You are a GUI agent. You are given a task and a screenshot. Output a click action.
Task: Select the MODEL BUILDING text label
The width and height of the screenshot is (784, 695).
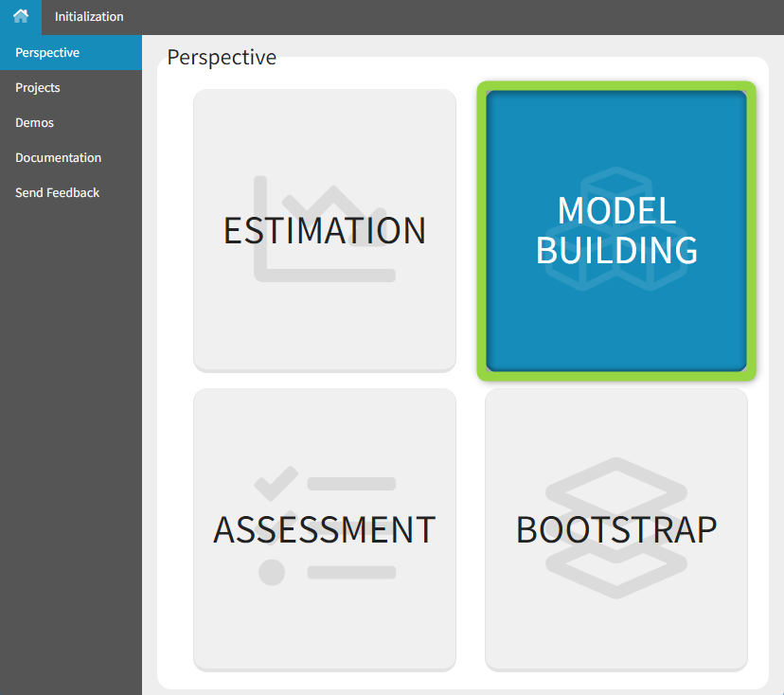[x=616, y=230]
